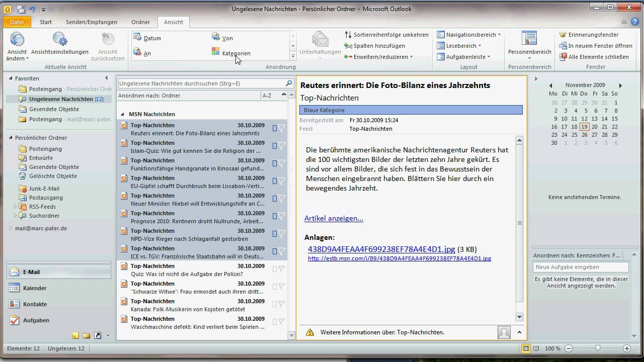Toggle category box of EU-Gipfel message
The image size is (644, 362).
[275, 181]
